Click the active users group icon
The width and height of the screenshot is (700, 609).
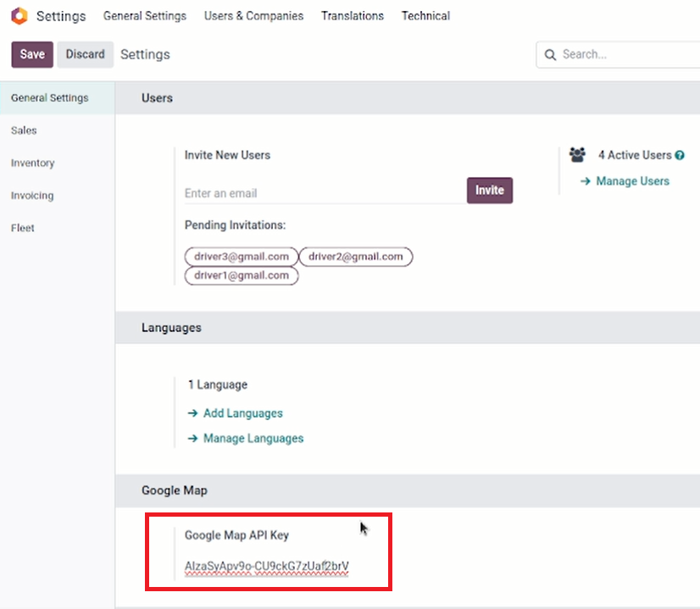(x=577, y=155)
